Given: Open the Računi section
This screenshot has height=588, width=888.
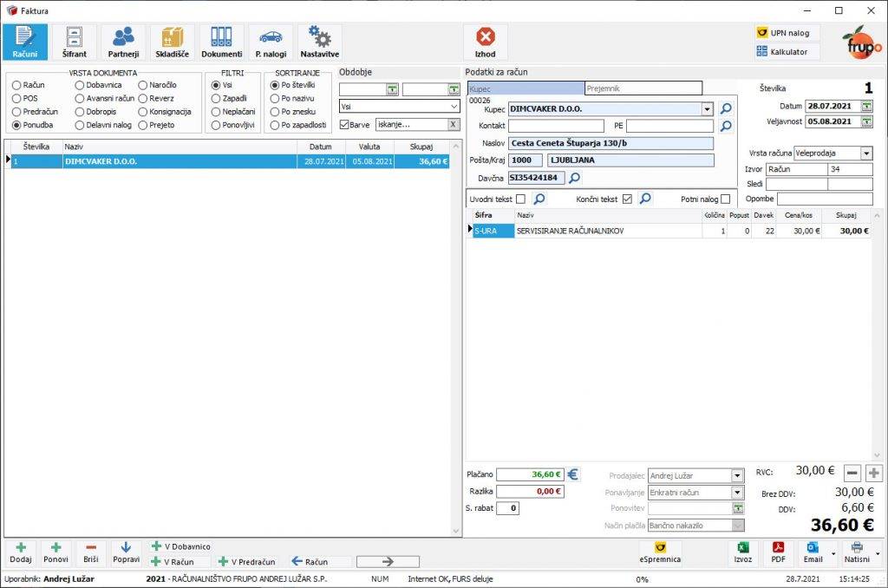Looking at the screenshot, I should pyautogui.click(x=25, y=42).
